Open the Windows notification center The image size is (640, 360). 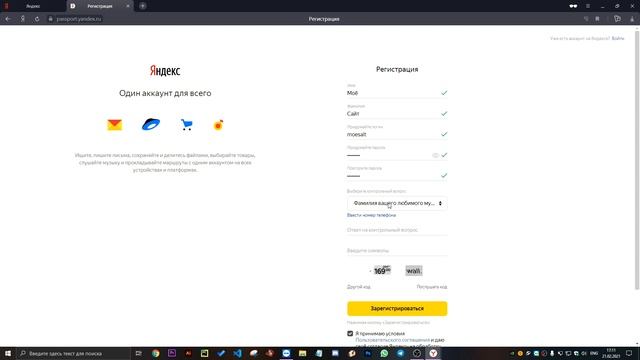pos(629,353)
